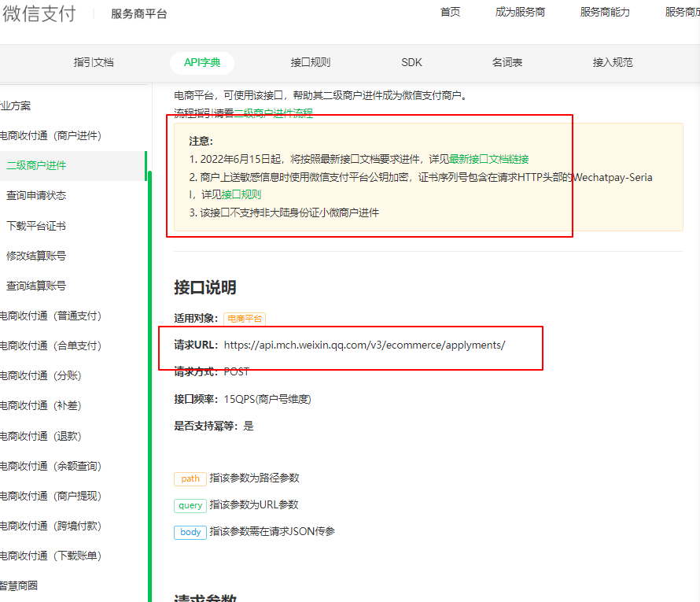700x602 pixels.
Task: Click the 接口说明 heading
Action: click(205, 287)
